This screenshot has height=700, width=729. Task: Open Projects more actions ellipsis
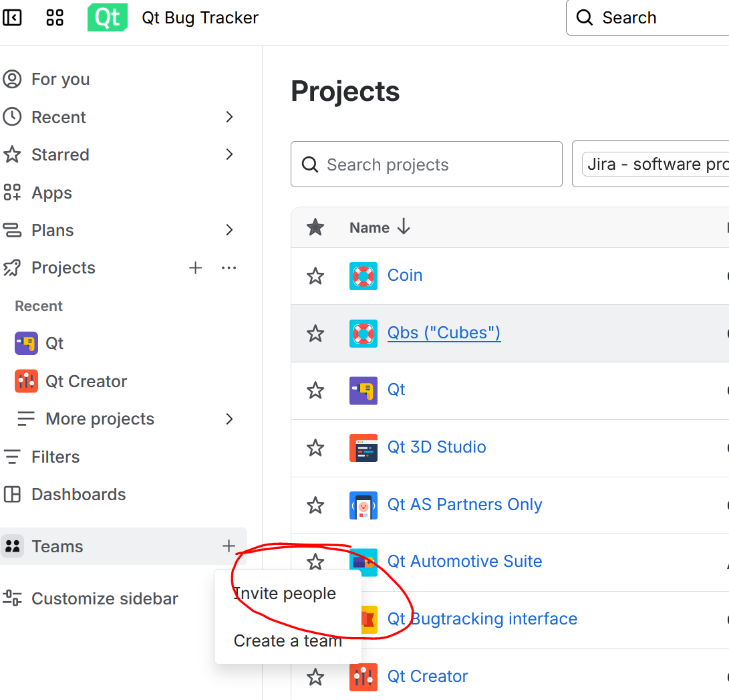pos(229,267)
